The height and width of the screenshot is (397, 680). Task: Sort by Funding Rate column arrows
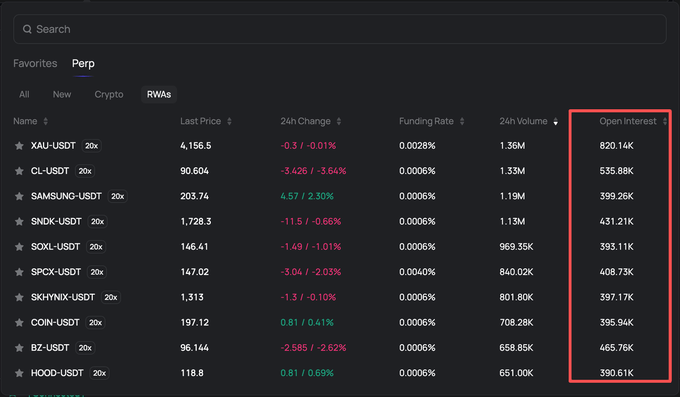[x=462, y=121]
